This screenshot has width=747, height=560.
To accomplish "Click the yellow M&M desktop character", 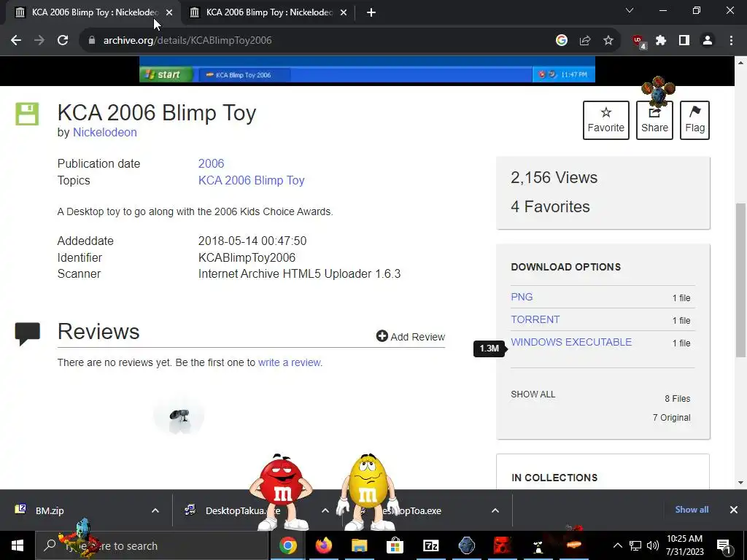I will 368,491.
